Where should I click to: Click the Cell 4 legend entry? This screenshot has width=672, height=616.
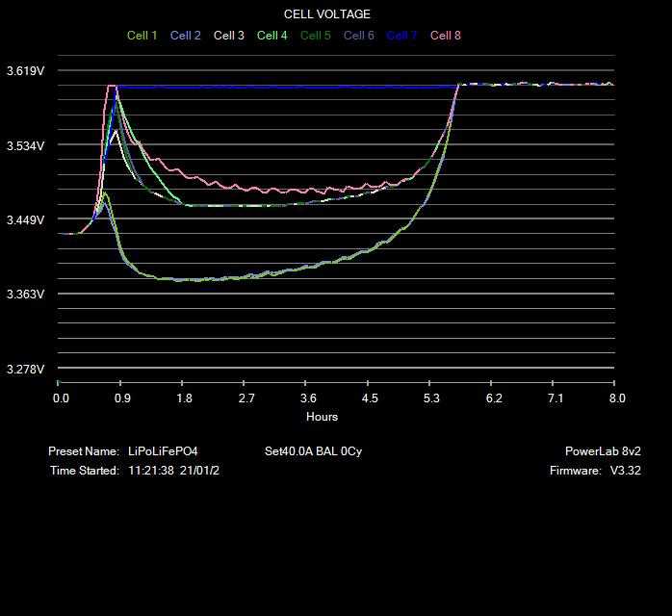click(272, 36)
